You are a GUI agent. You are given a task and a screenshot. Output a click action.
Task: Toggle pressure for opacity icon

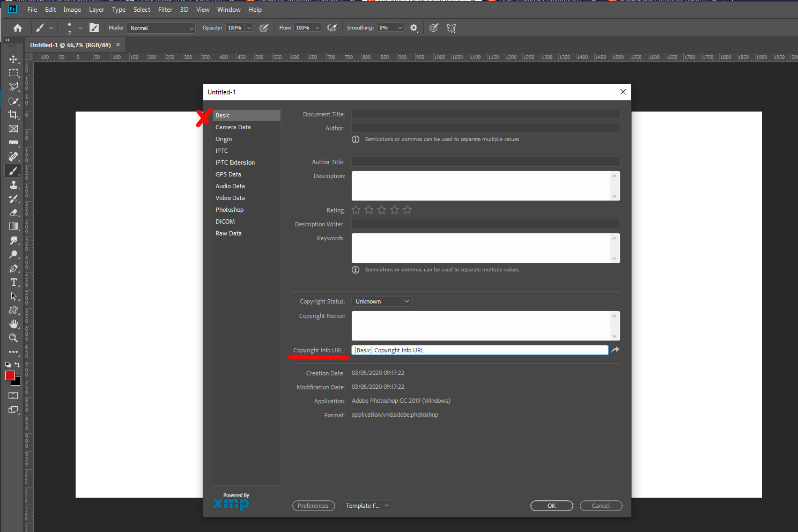tap(264, 28)
